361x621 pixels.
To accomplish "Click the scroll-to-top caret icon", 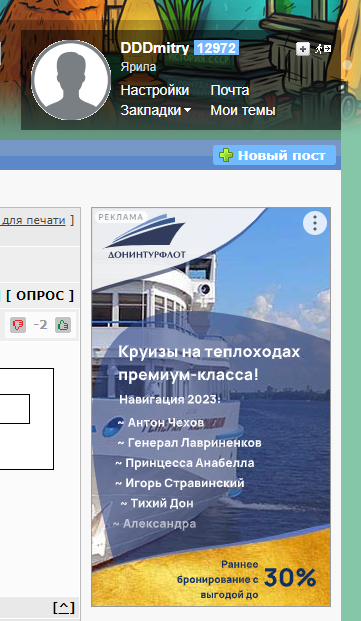I will [63, 607].
